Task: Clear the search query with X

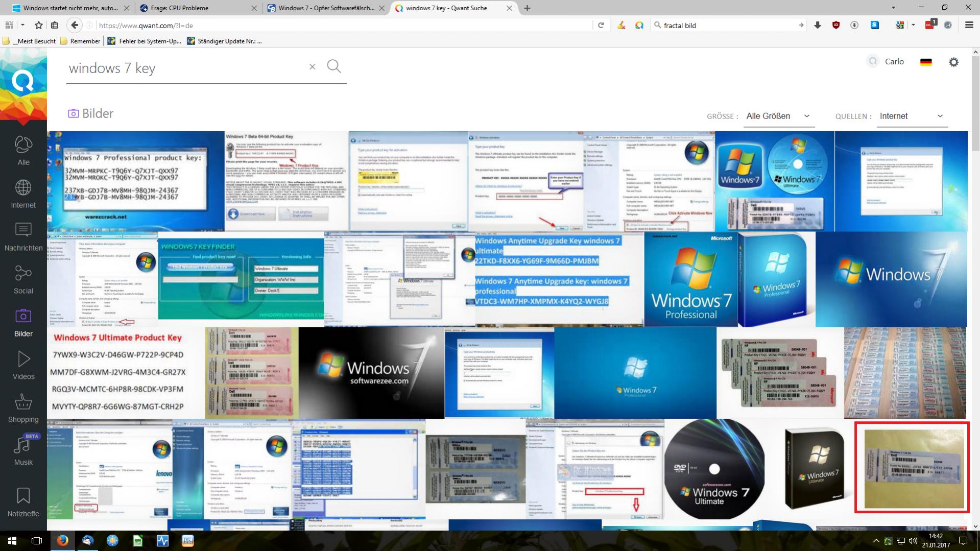Action: point(312,66)
